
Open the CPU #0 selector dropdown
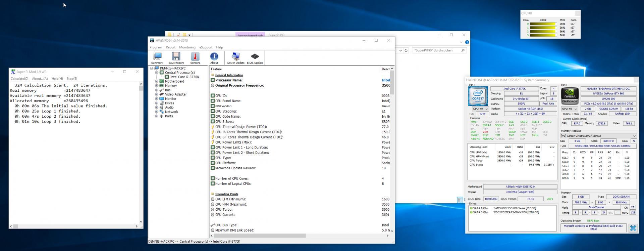coord(480,109)
